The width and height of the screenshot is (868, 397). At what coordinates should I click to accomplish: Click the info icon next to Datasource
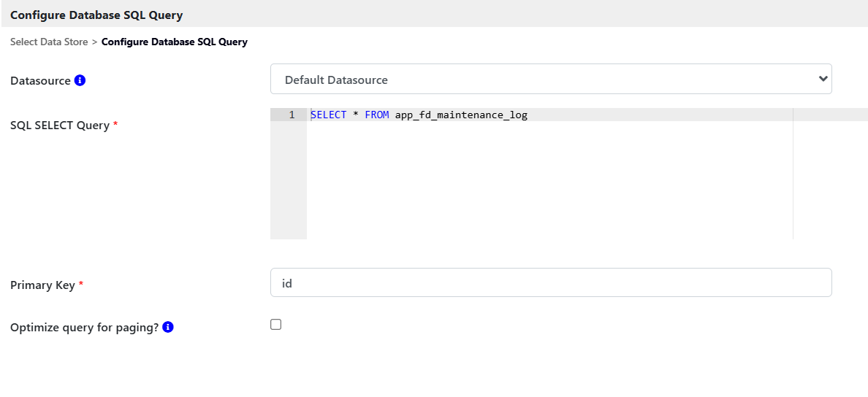(x=80, y=80)
